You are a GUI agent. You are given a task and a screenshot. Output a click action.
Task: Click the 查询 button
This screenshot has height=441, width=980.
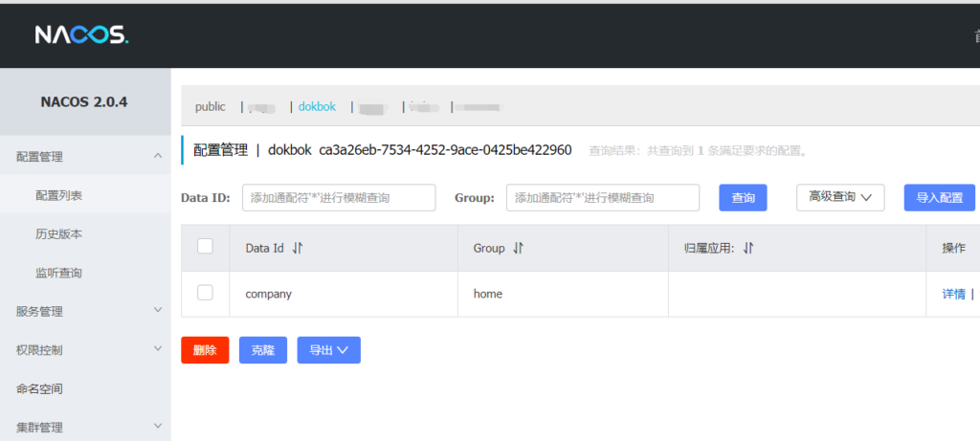(743, 197)
